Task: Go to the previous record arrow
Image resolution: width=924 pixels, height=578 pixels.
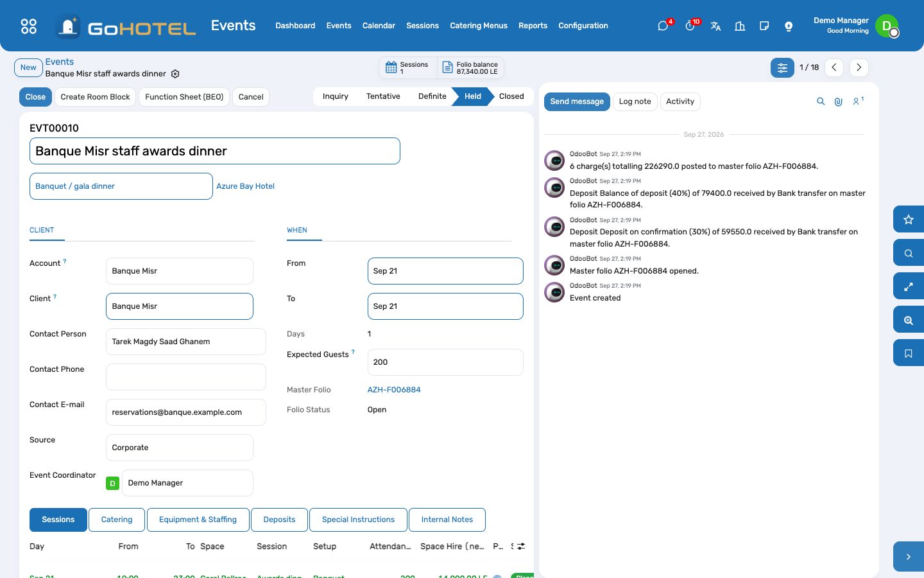Action: coord(834,67)
